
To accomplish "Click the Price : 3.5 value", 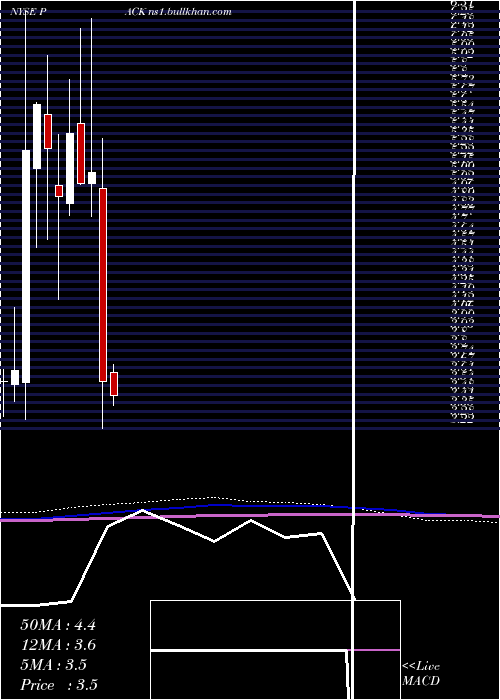I will (x=59, y=685).
